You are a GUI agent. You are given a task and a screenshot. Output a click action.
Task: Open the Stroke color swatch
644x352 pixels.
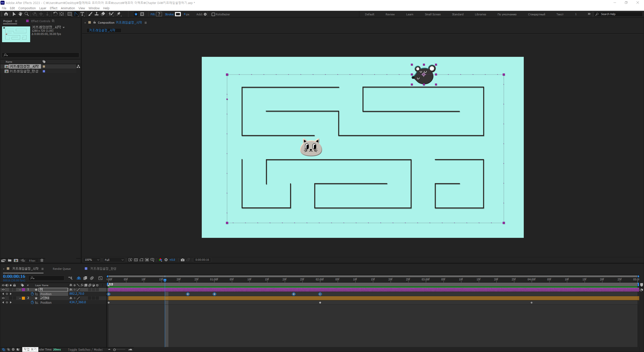178,14
